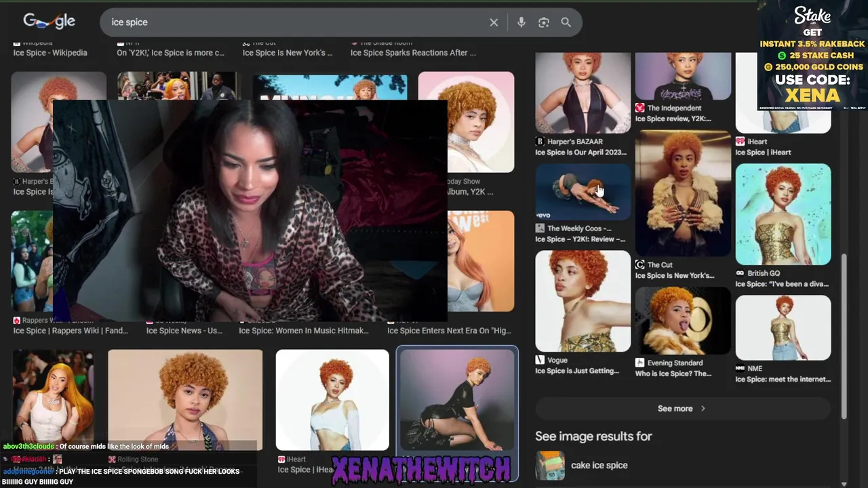Screen dimensions: 868x488
Task: Select the highlighted kneeling pose image thumbnail
Action: tap(457, 399)
